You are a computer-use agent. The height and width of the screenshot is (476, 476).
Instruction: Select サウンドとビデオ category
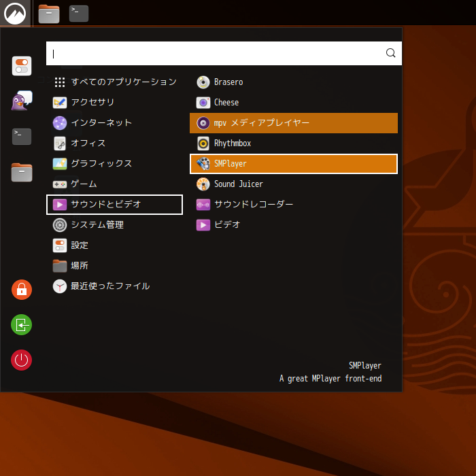pos(114,204)
